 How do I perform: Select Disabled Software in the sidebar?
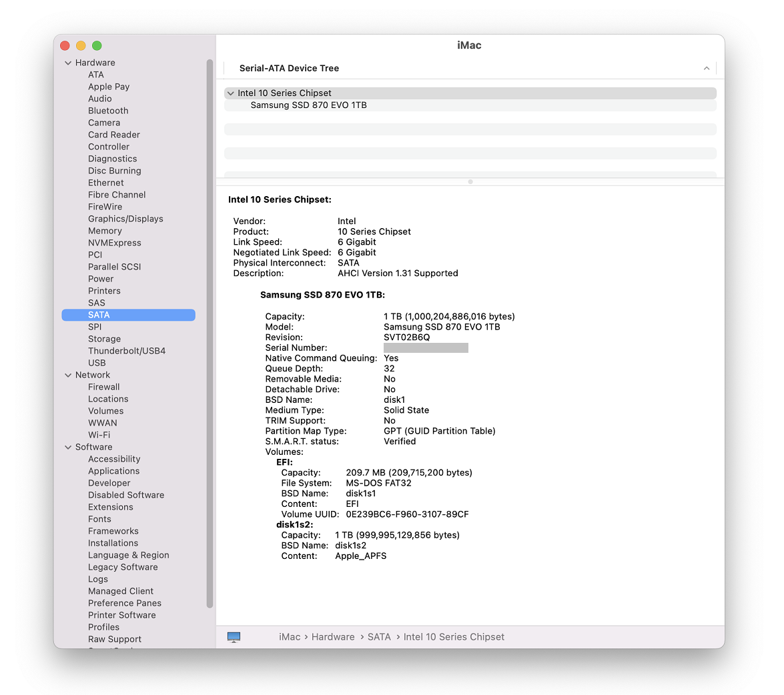tap(126, 495)
